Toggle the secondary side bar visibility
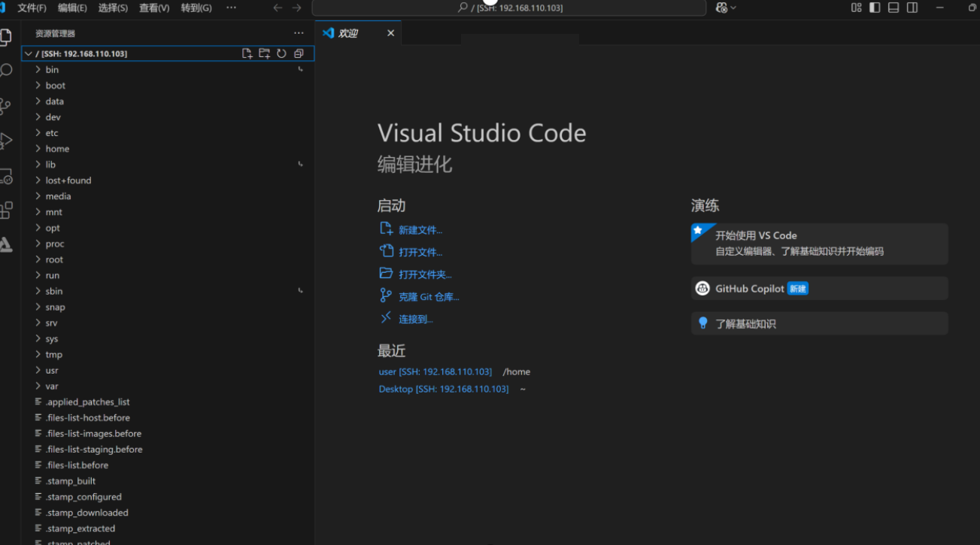 pos(912,8)
